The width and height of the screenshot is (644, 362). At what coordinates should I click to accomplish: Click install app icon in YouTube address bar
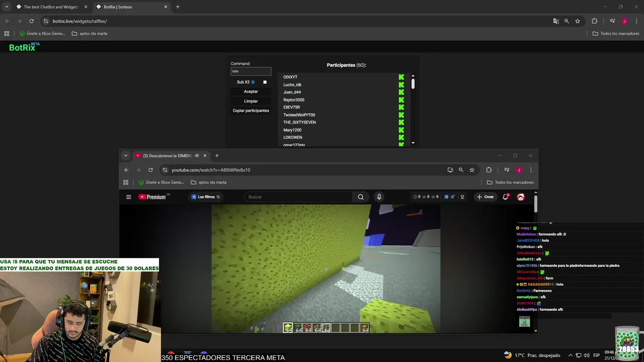click(450, 170)
